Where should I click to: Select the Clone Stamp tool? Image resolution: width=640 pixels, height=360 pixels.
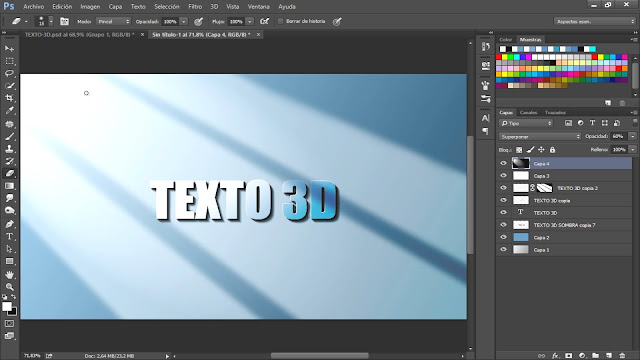pyautogui.click(x=9, y=149)
